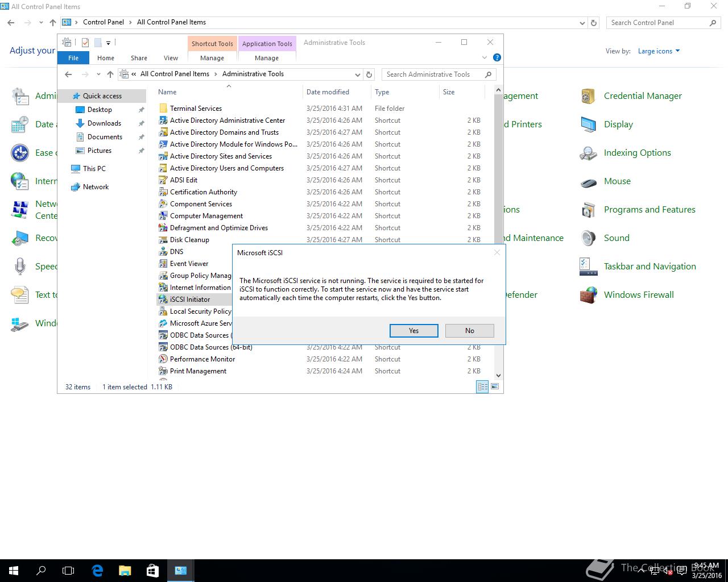This screenshot has width=728, height=582.
Task: Click the iSCSI Initiator row text
Action: tap(190, 300)
